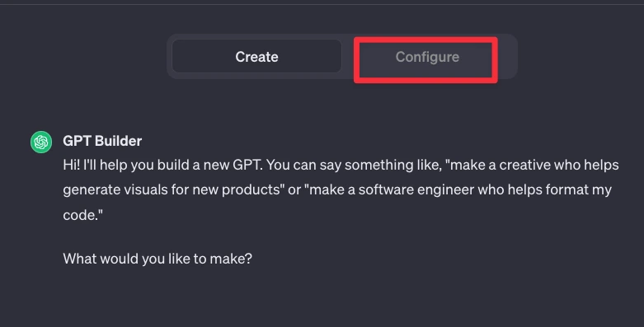This screenshot has height=327, width=644.
Task: Click the gap between Create and Configure tabs
Action: click(348, 57)
